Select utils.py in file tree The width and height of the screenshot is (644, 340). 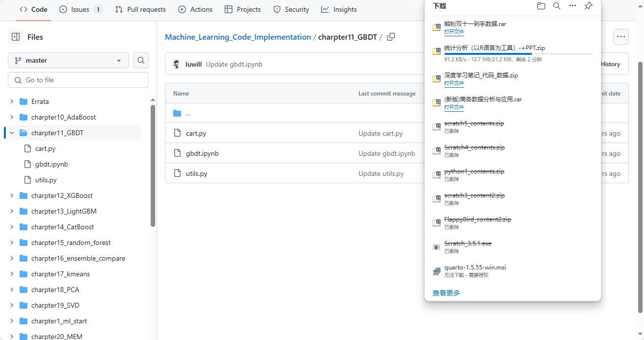(46, 180)
